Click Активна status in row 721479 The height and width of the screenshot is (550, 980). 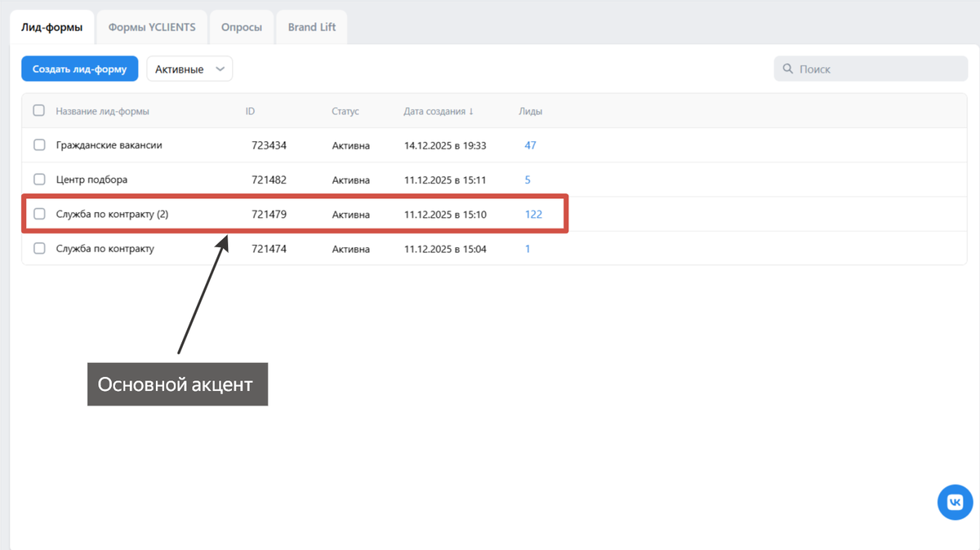click(350, 214)
